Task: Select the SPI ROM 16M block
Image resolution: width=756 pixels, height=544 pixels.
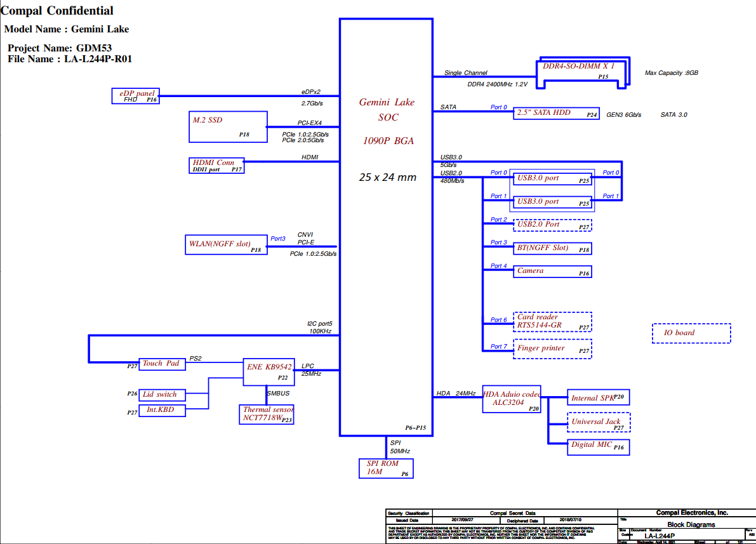Action: click(x=386, y=468)
